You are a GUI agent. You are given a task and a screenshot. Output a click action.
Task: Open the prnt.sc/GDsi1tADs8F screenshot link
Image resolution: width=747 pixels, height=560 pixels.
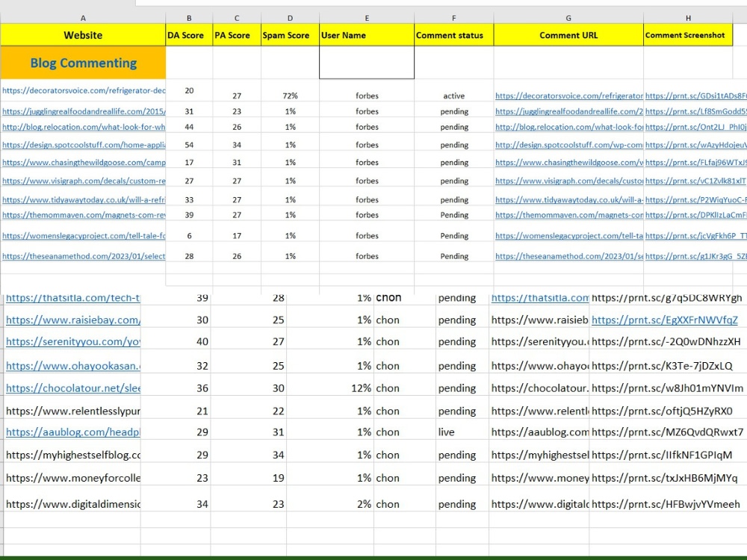coord(696,96)
